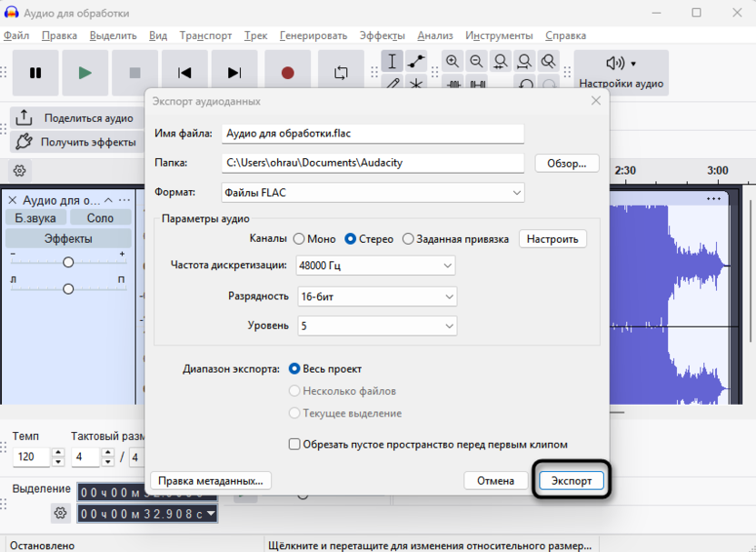Skip to start of the track

click(184, 73)
